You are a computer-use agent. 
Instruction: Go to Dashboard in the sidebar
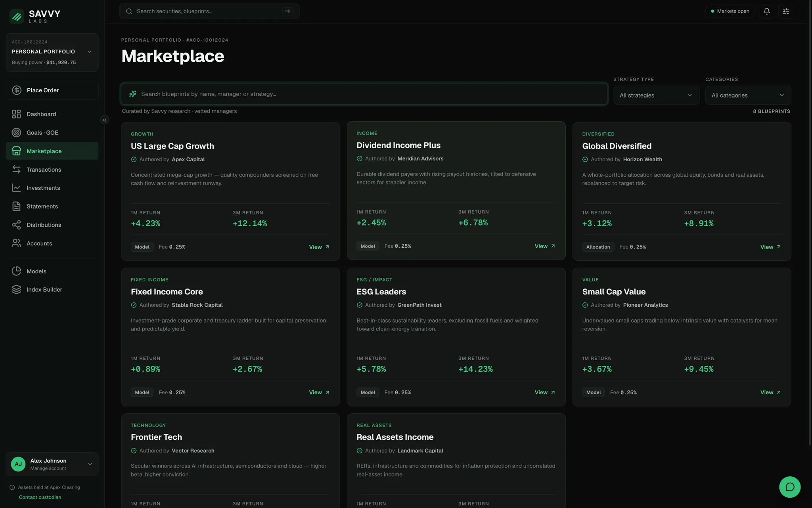click(52, 114)
